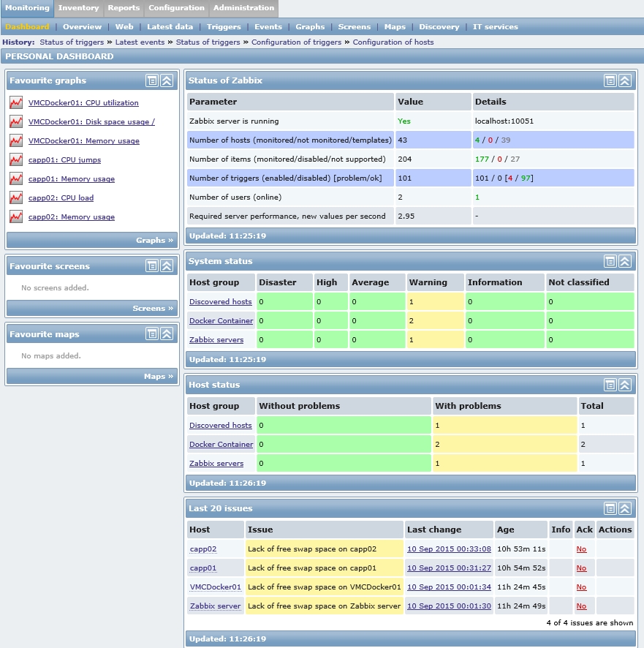This screenshot has height=648, width=644.
Task: Open the Zabbix server host link
Action: click(215, 606)
